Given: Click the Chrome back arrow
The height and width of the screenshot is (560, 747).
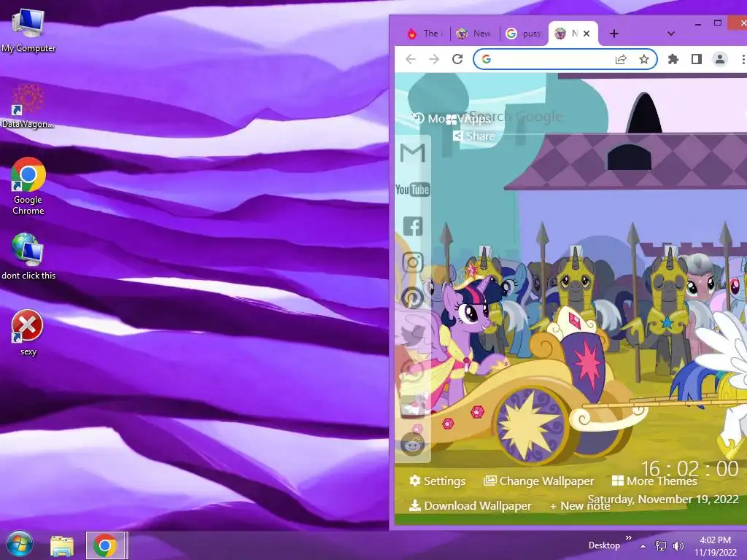Looking at the screenshot, I should [411, 59].
